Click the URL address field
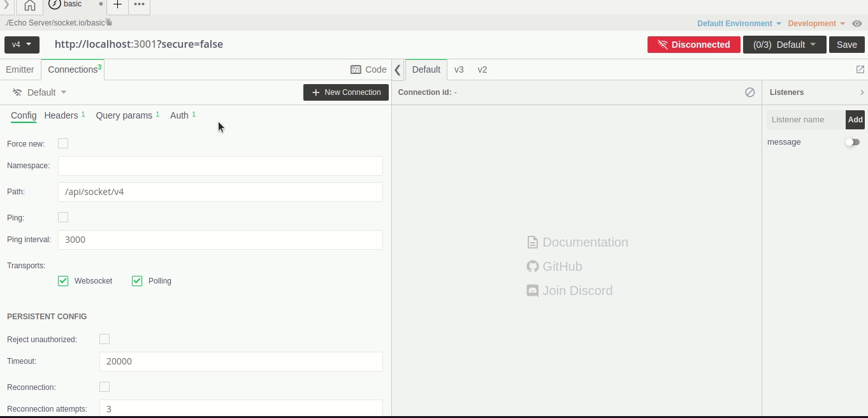The height and width of the screenshot is (418, 868). [x=347, y=45]
